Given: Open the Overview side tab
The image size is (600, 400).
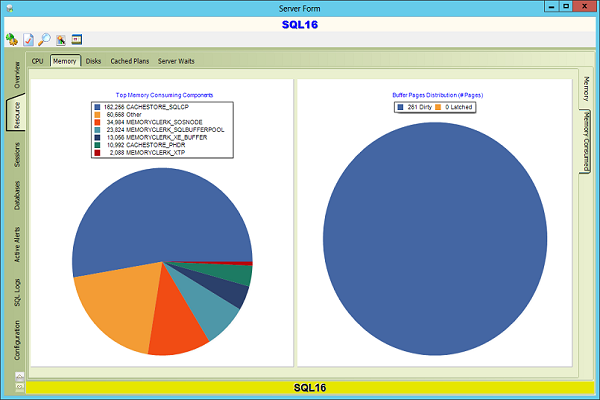Looking at the screenshot, I should (17, 80).
